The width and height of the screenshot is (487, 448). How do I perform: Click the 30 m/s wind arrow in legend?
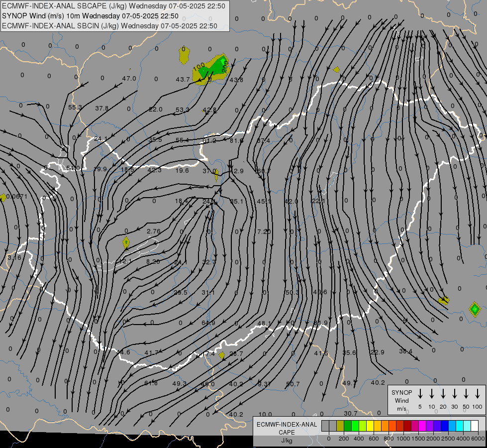(x=454, y=394)
